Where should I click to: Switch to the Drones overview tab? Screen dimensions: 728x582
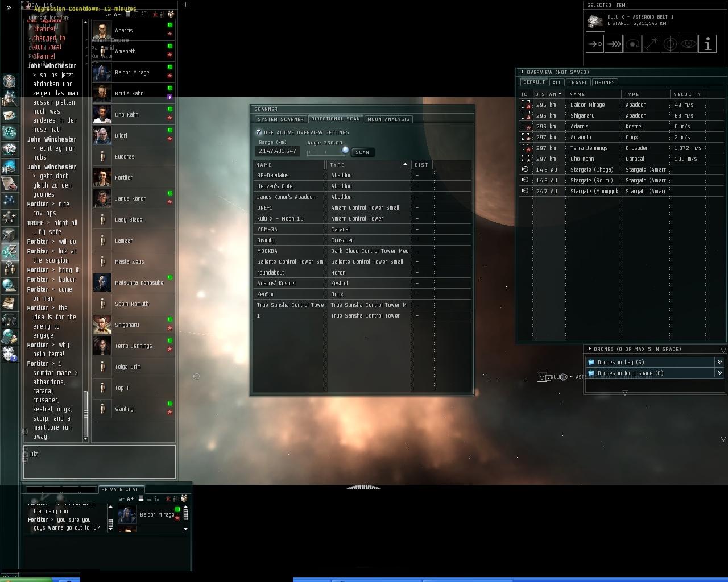point(605,82)
